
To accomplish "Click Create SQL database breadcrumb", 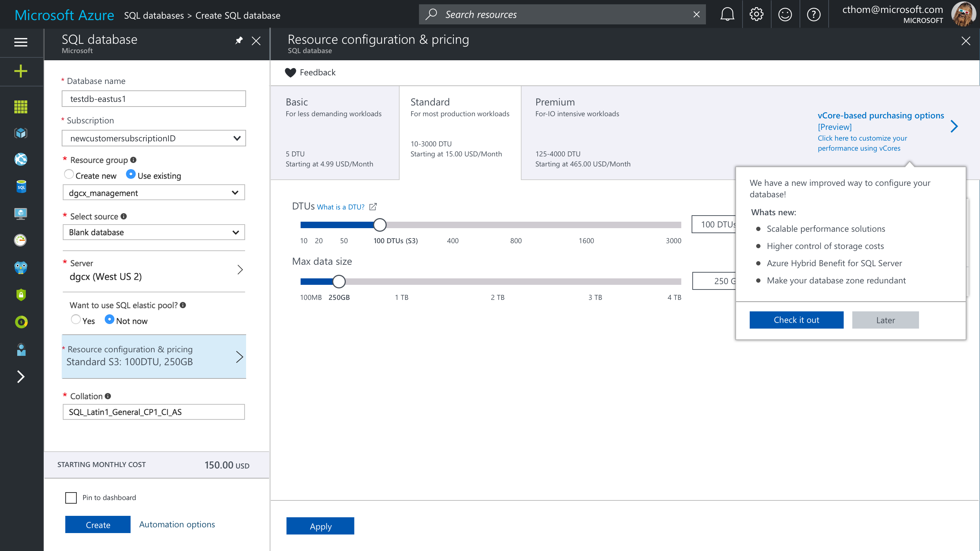I will [x=238, y=15].
